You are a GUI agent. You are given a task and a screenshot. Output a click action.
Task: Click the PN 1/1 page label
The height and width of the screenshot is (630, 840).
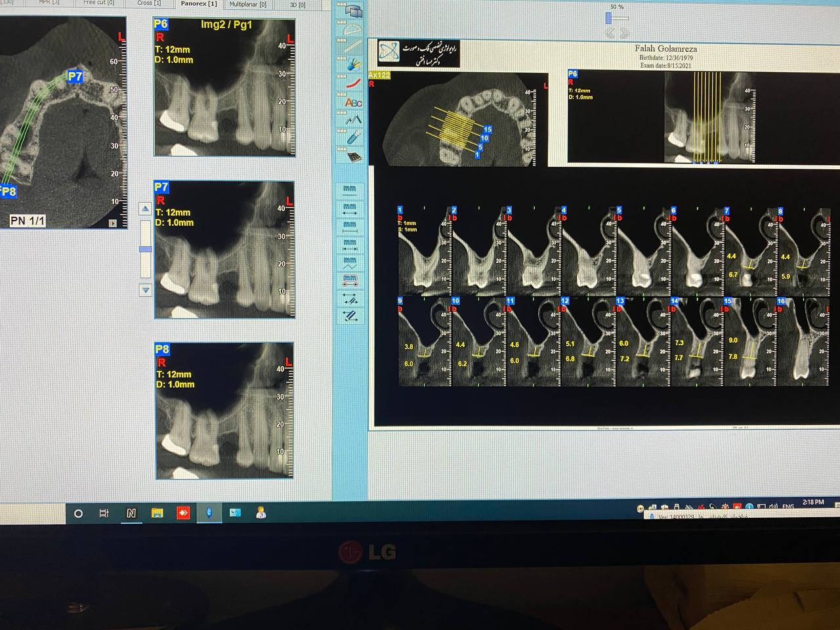click(28, 221)
